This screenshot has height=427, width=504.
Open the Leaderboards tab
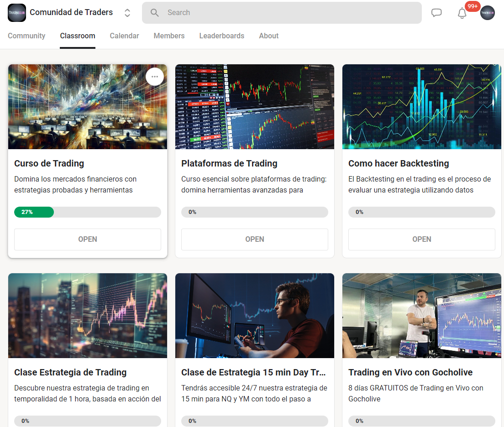pyautogui.click(x=221, y=36)
